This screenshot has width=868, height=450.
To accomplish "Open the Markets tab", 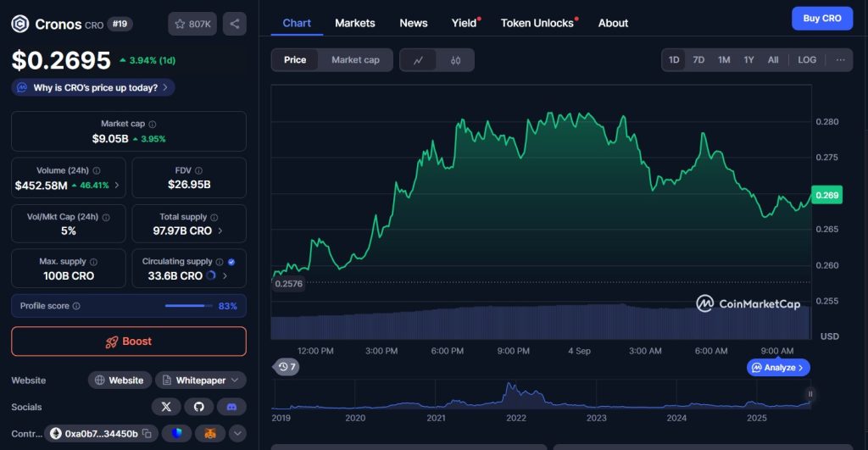I will (354, 23).
